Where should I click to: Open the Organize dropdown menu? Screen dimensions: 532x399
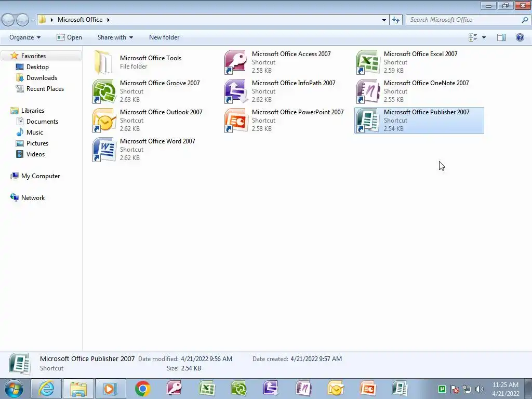point(25,37)
